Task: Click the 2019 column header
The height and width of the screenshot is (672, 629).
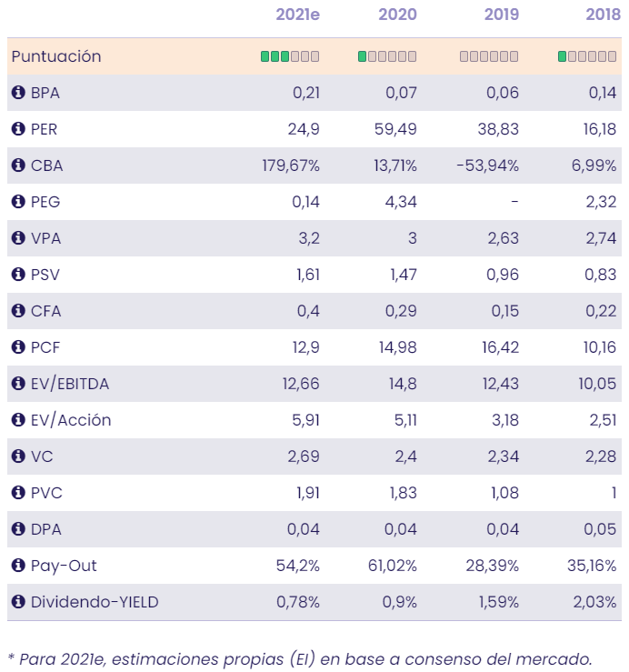Action: coord(499,15)
